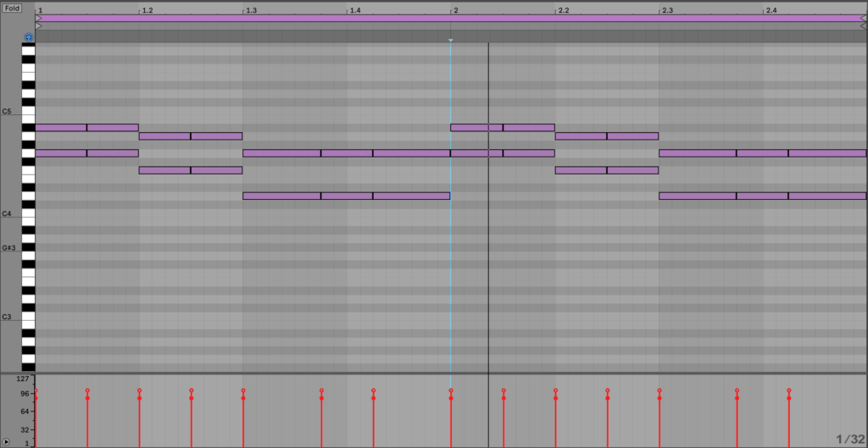This screenshot has width=868, height=448.
Task: Select the D4 note ending at bar 2
Action: pos(411,196)
